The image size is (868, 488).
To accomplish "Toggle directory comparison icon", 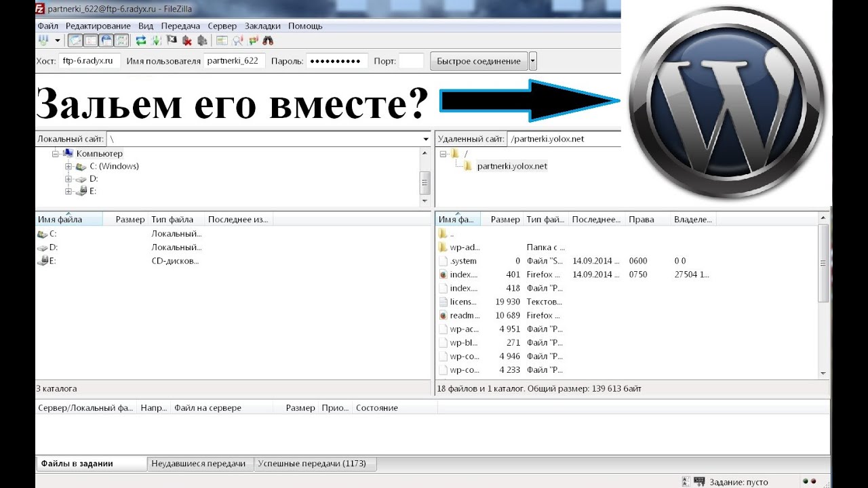I will 237,41.
